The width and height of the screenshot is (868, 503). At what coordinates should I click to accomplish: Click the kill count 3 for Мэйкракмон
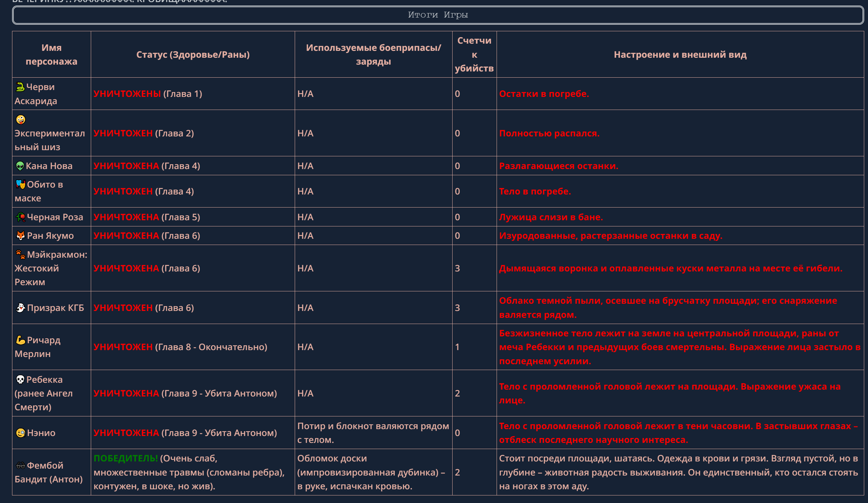coord(457,268)
